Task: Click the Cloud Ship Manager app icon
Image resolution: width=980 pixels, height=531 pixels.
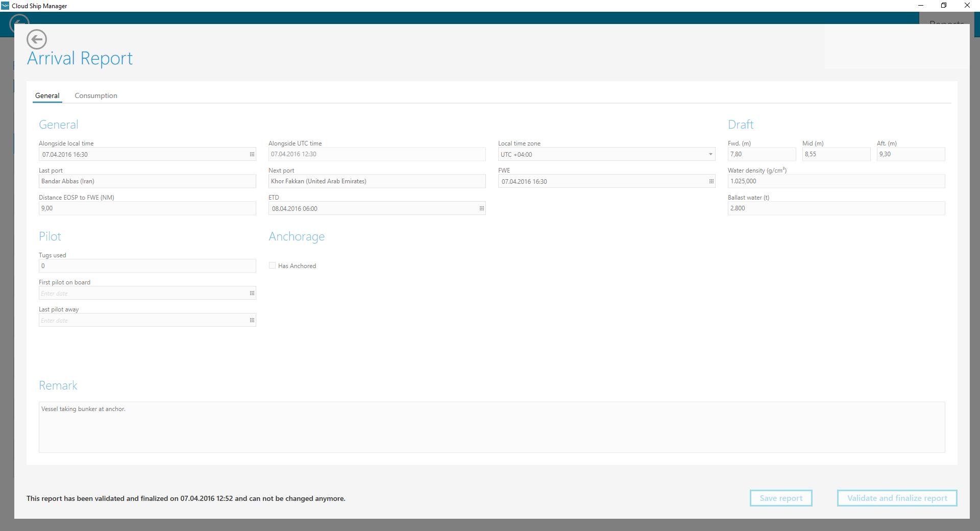Action: coord(5,6)
